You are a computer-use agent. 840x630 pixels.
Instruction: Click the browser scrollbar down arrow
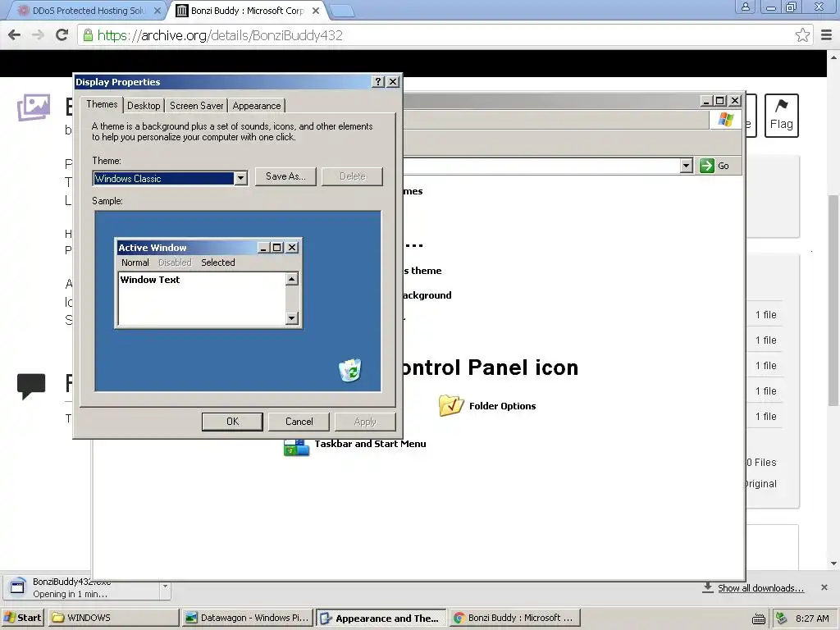833,564
